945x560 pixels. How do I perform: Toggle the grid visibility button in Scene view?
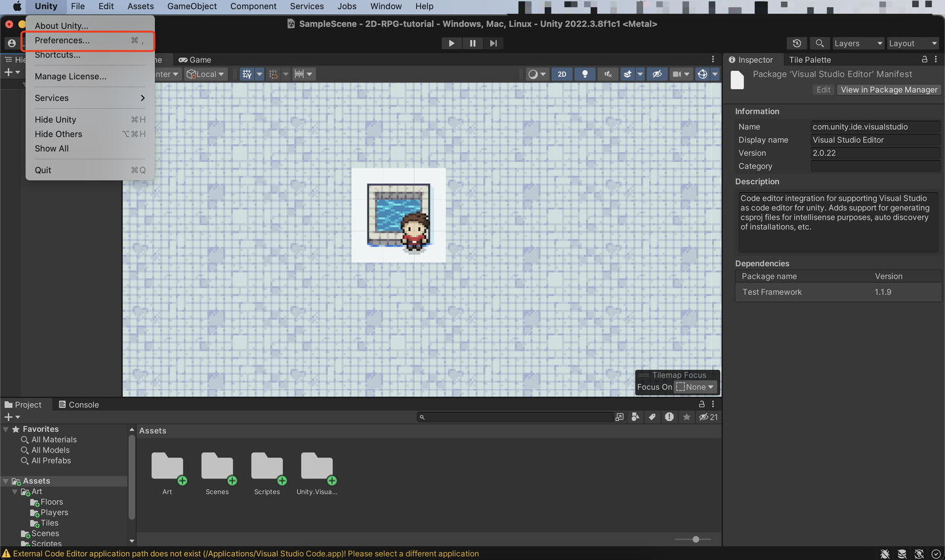(247, 73)
